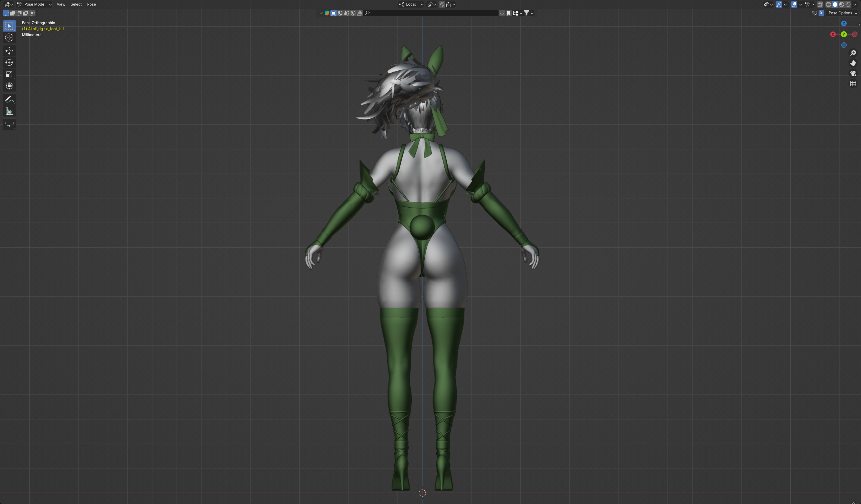The width and height of the screenshot is (861, 504).
Task: Toggle snapping magnet button
Action: coord(442,4)
